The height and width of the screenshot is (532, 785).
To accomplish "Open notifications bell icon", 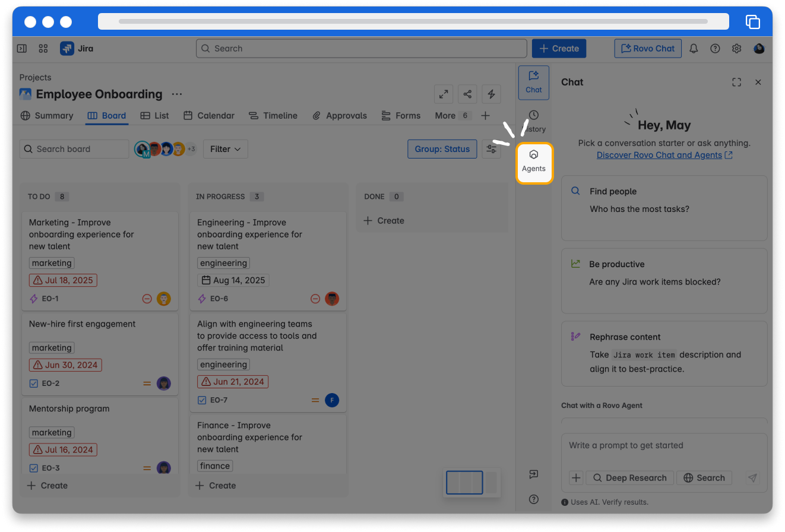I will (x=694, y=49).
